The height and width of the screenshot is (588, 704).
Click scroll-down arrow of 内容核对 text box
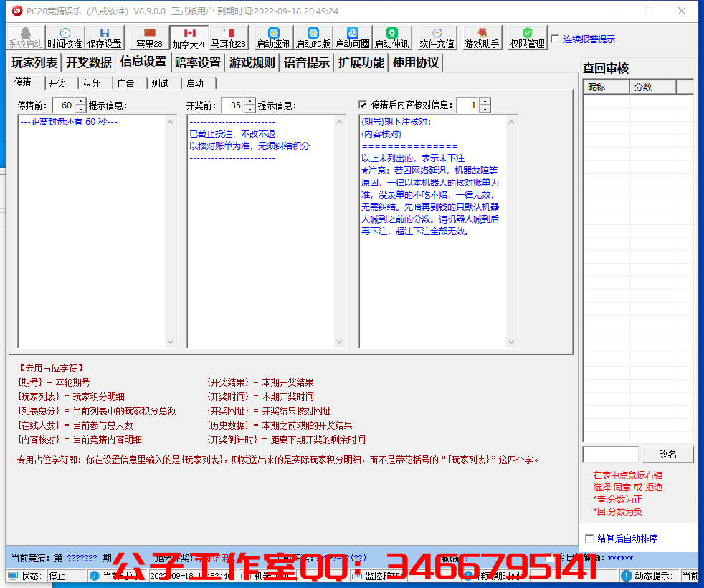point(511,341)
